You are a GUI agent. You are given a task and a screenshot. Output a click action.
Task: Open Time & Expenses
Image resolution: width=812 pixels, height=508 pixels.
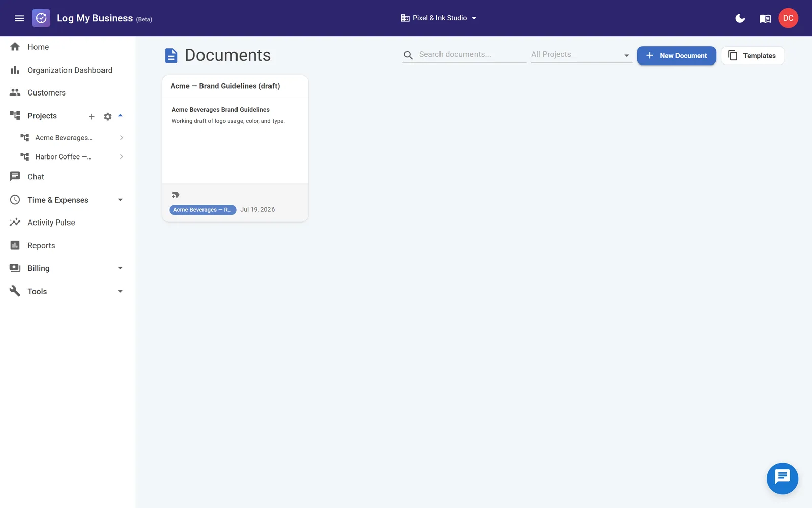coord(58,200)
